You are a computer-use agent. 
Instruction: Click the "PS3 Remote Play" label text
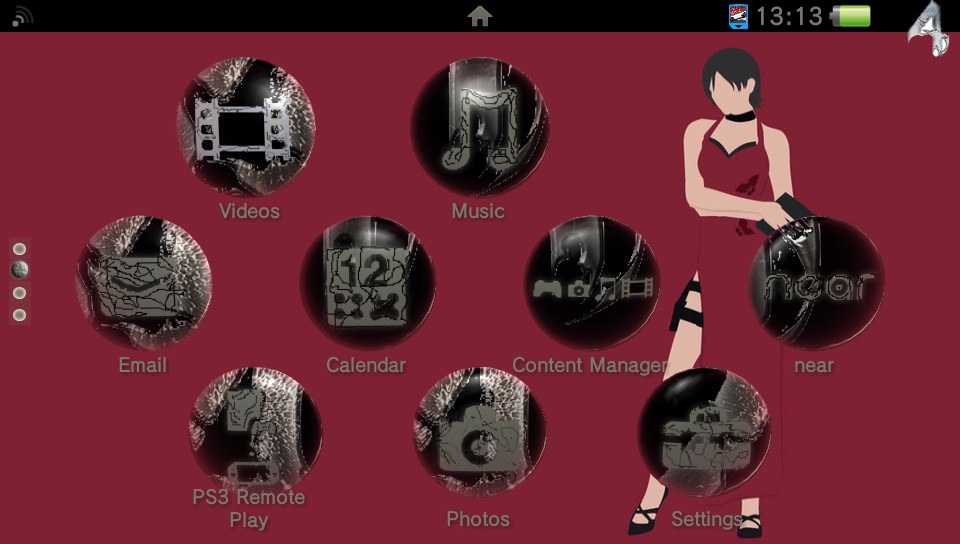point(249,509)
